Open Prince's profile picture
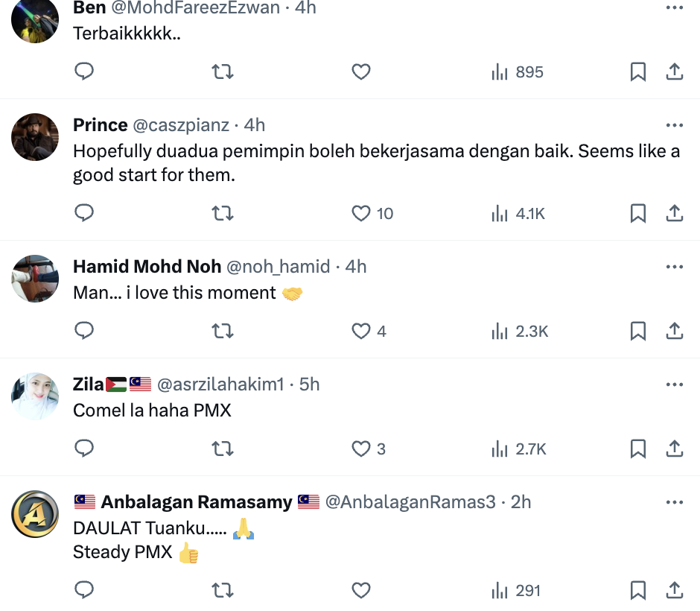 tap(34, 137)
